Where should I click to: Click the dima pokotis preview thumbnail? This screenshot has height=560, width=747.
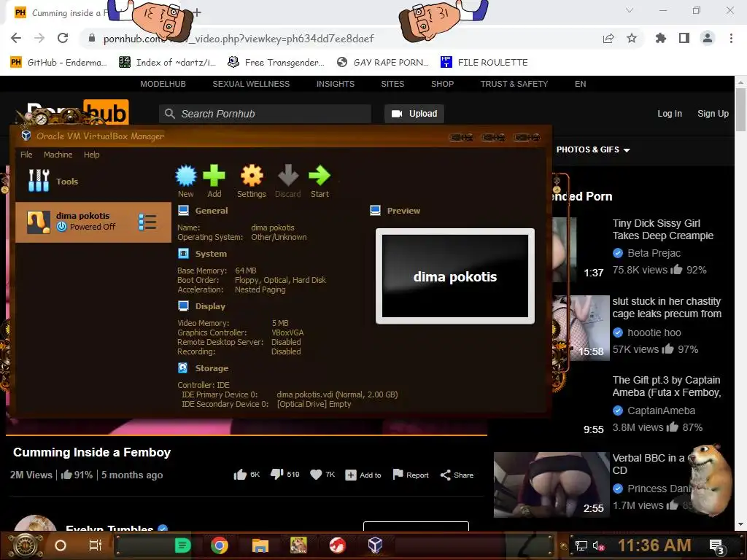tap(455, 276)
